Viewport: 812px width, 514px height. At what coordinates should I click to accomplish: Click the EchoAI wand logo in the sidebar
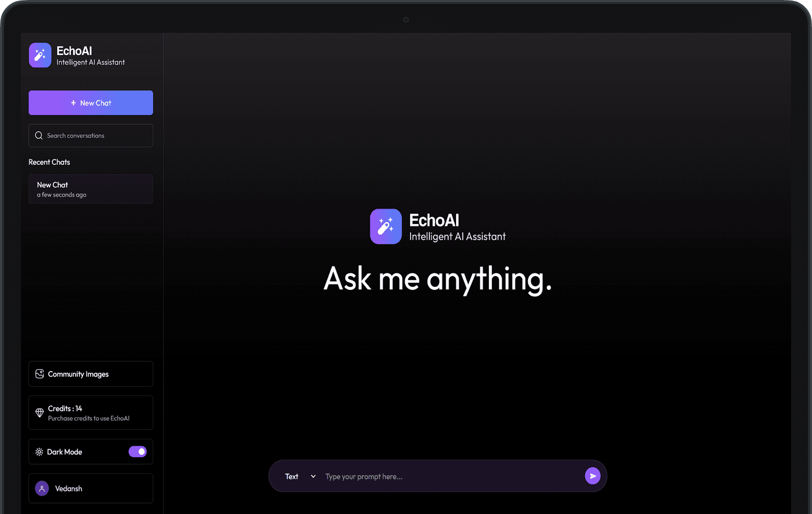coord(40,55)
